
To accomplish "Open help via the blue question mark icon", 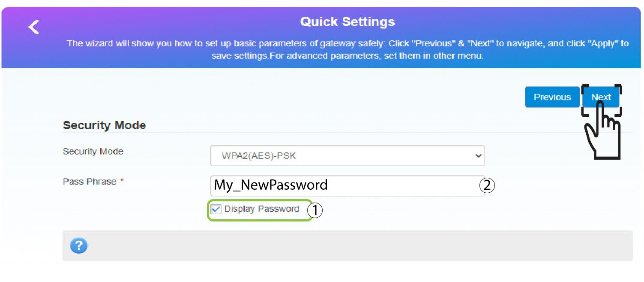I will 79,246.
